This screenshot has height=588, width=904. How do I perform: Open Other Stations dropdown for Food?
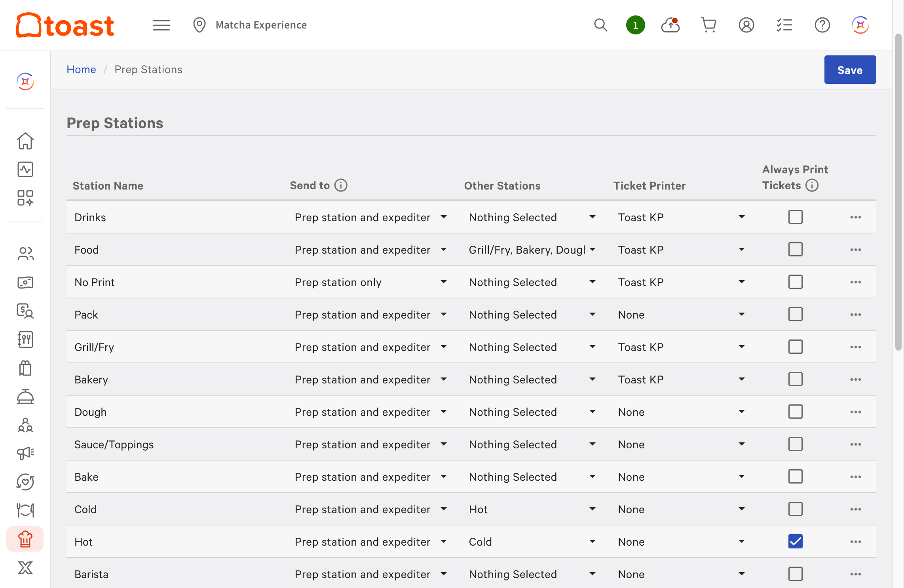point(532,250)
